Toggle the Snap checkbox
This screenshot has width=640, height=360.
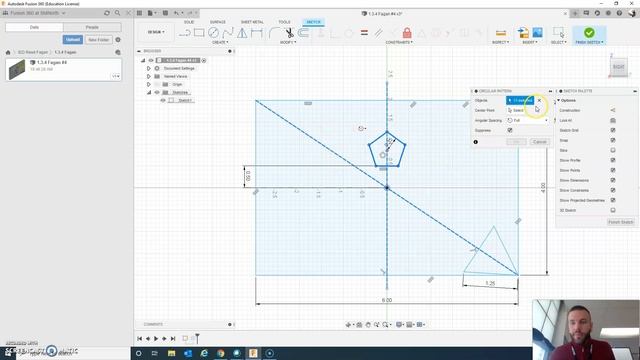[613, 140]
